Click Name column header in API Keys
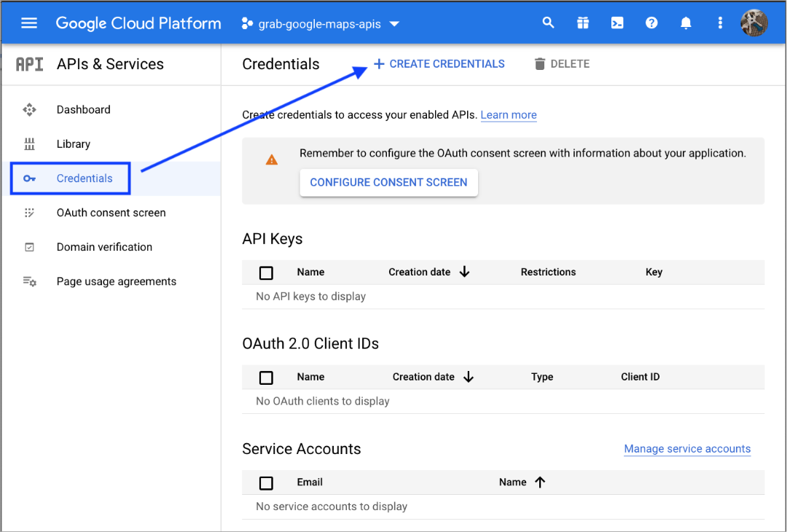This screenshot has height=532, width=787. coord(310,272)
